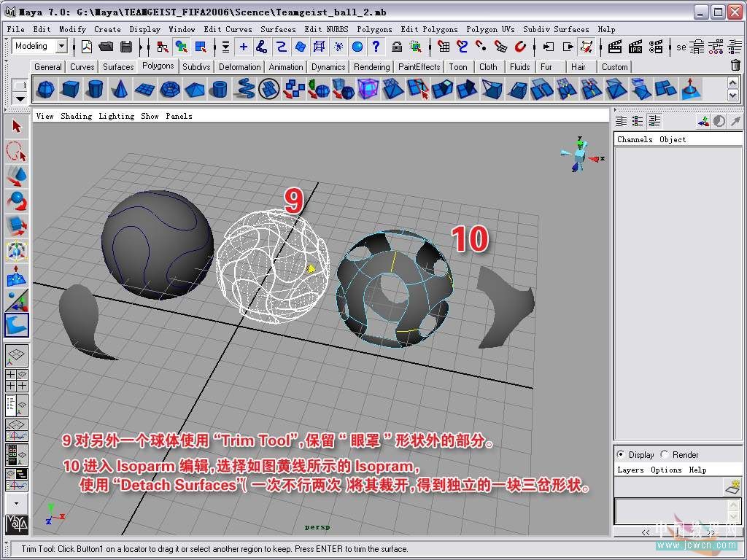Create a polygon torus from shelf
Viewport: 747px width, 560px height.
click(169, 89)
